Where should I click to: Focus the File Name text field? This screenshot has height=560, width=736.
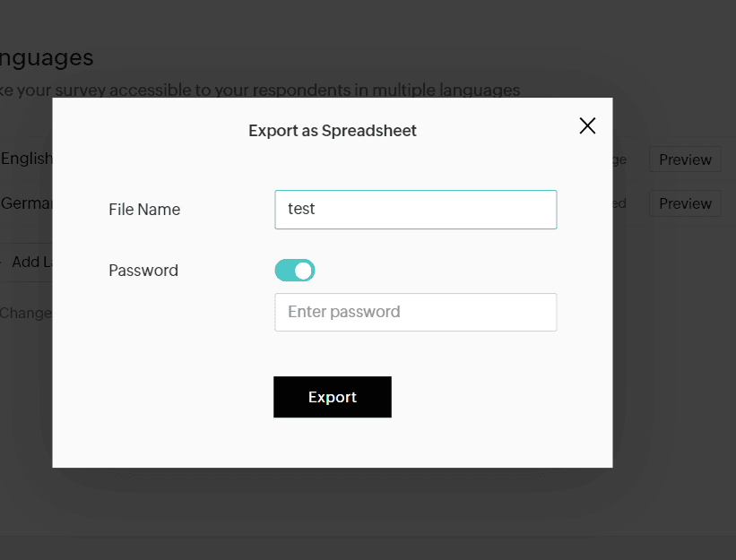415,209
